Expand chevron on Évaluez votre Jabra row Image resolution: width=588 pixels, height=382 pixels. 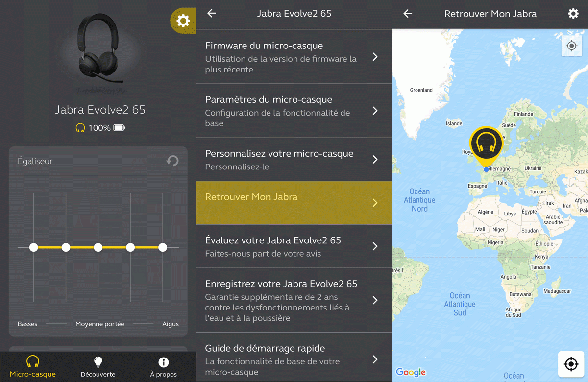375,246
